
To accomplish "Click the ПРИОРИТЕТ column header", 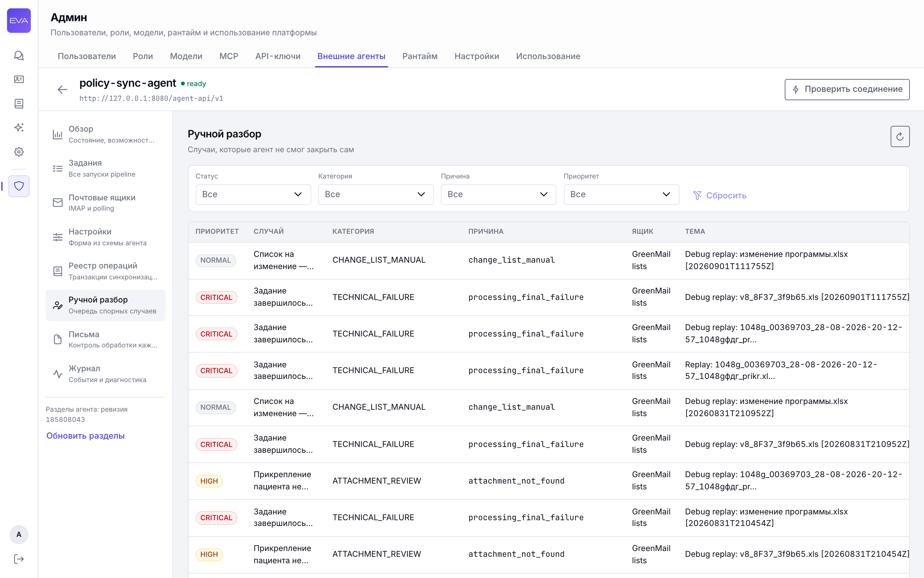I will coord(217,231).
